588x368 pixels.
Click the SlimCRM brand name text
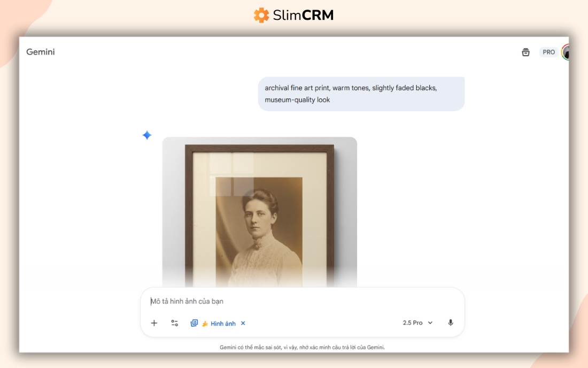[303, 16]
